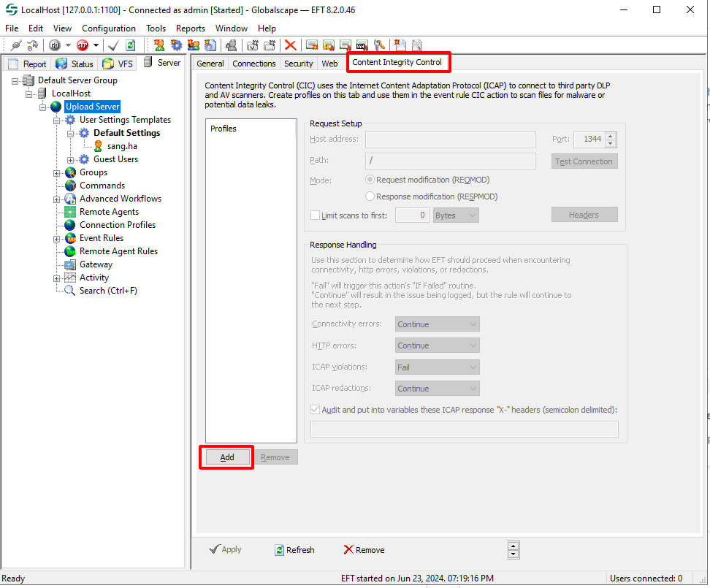Click the red STOP icon in the toolbar
Image resolution: width=710 pixels, height=588 pixels.
pos(83,45)
